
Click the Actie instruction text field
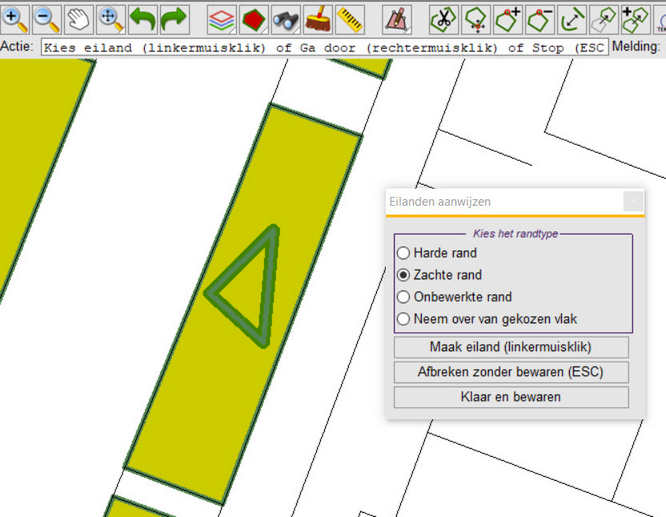(325, 47)
